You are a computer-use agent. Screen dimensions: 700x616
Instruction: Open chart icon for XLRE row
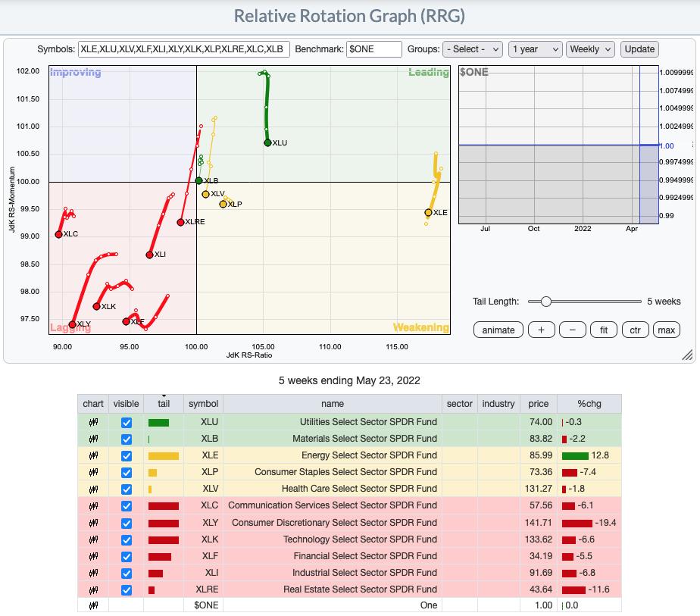[93, 590]
